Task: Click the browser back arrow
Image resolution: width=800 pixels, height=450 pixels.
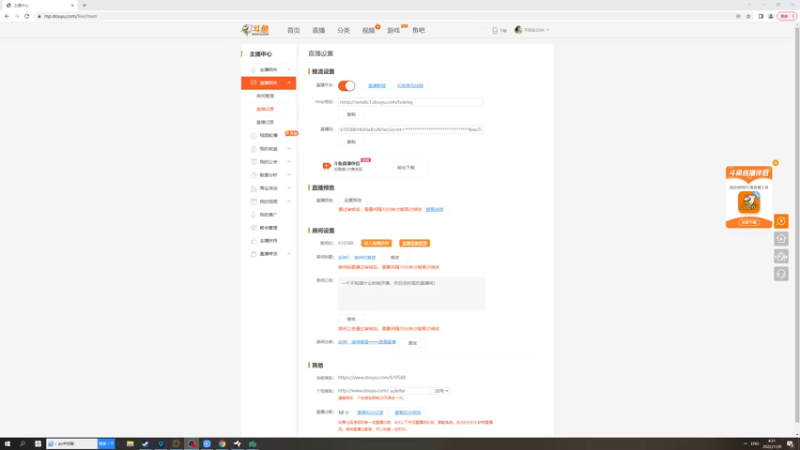Action: [x=7, y=16]
